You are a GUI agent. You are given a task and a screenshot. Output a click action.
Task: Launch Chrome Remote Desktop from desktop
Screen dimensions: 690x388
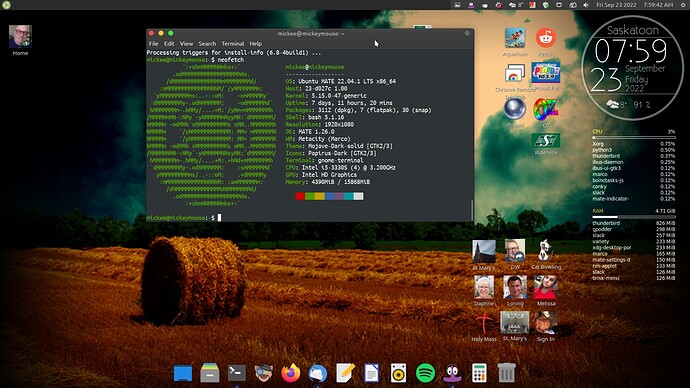point(515,74)
